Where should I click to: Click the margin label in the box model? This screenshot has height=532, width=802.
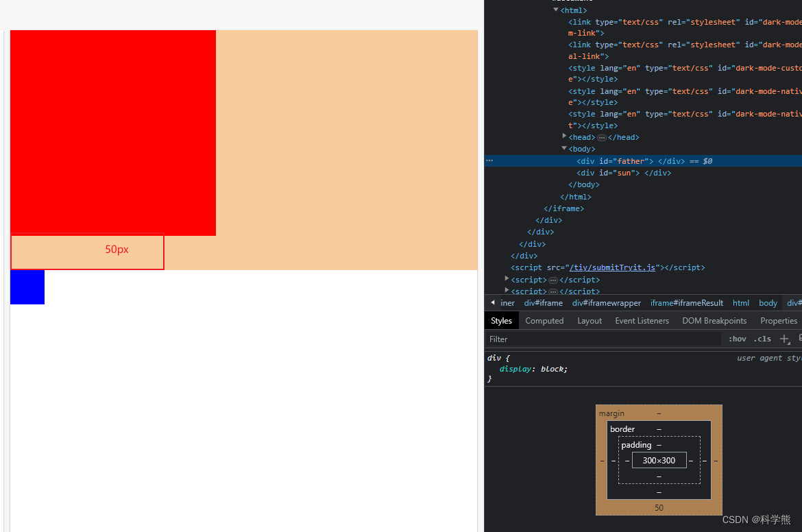click(611, 413)
